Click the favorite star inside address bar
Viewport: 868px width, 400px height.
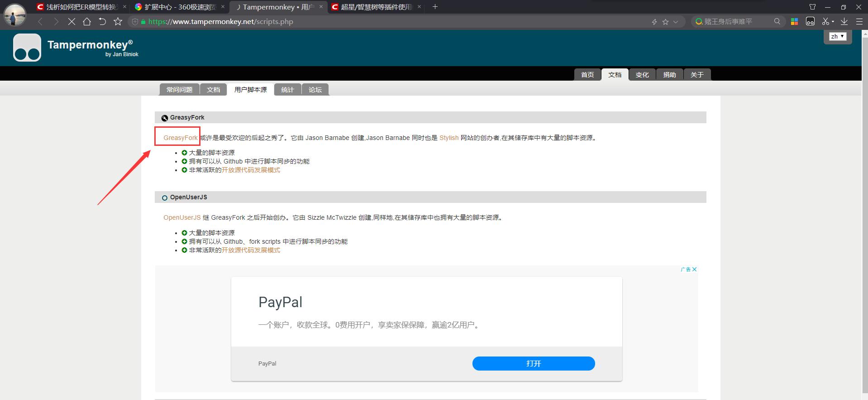(665, 22)
